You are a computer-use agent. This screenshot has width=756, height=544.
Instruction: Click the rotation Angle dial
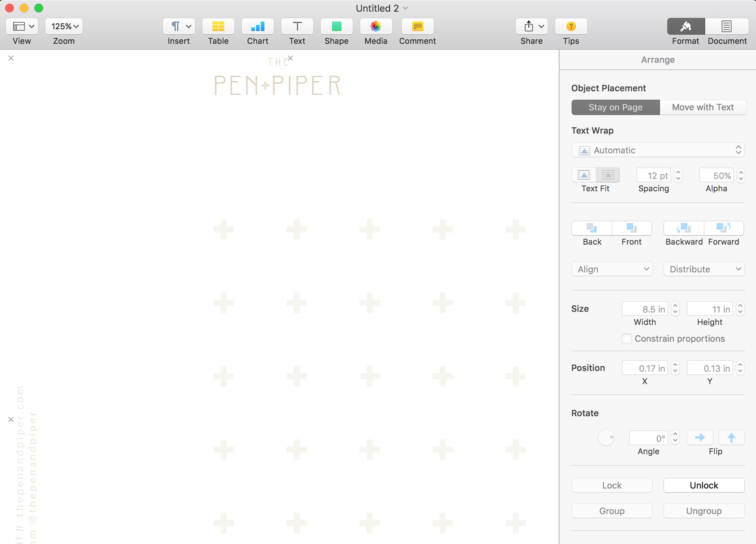coord(606,437)
